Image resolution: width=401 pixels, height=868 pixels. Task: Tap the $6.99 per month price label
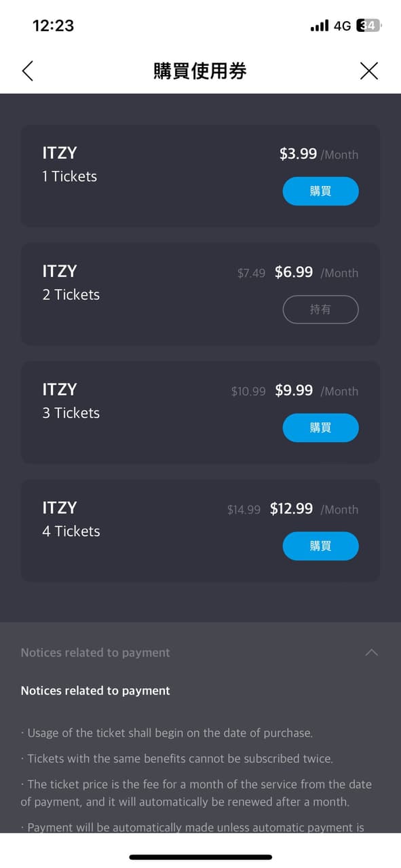point(294,272)
